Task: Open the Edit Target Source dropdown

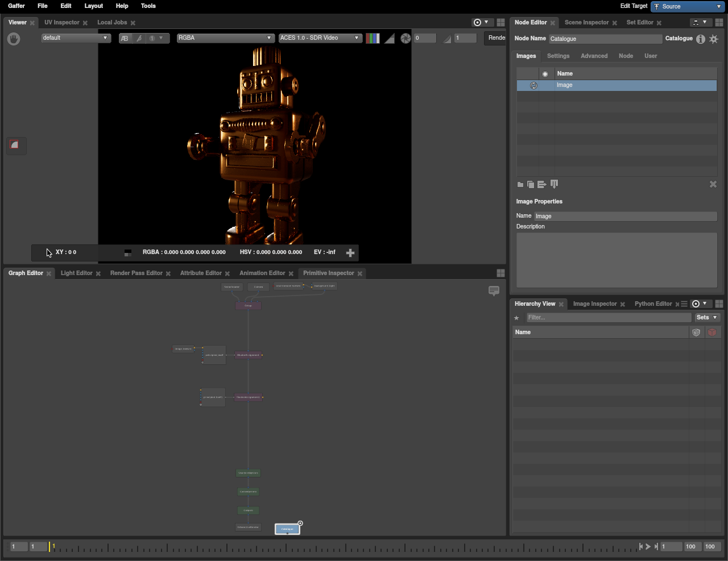Action: (688, 7)
